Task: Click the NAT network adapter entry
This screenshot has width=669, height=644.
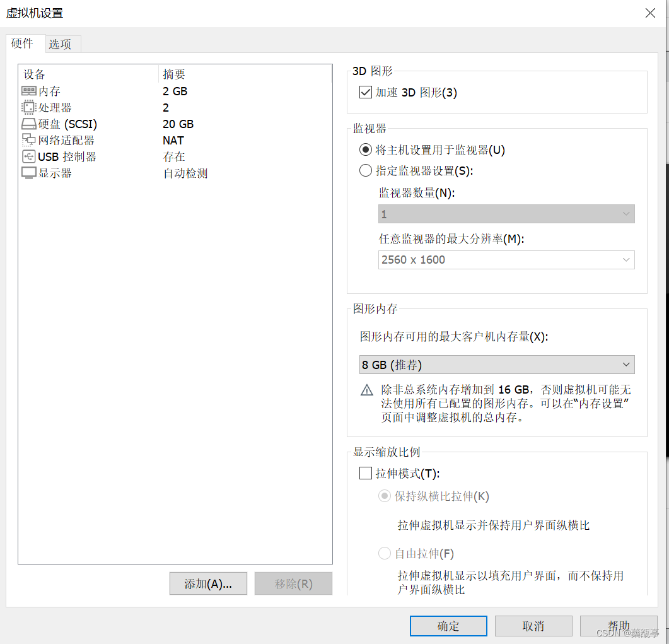Action: point(173,140)
